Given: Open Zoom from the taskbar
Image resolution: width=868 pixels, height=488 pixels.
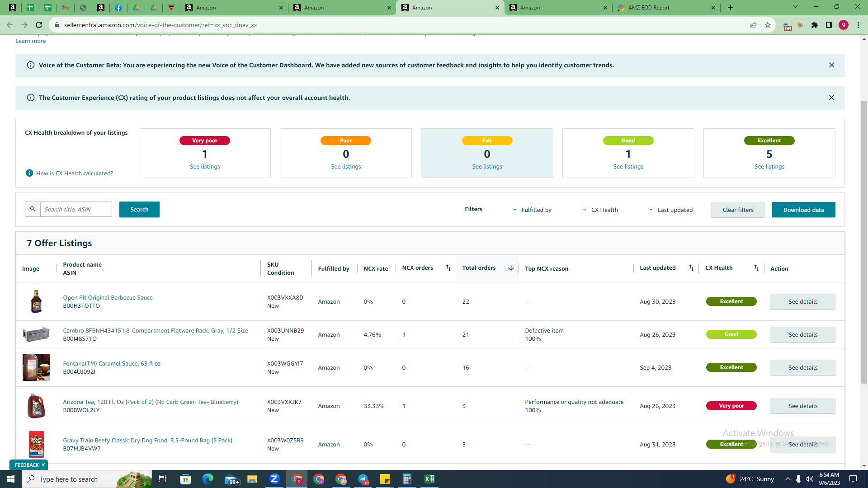Looking at the screenshot, I should [x=274, y=479].
